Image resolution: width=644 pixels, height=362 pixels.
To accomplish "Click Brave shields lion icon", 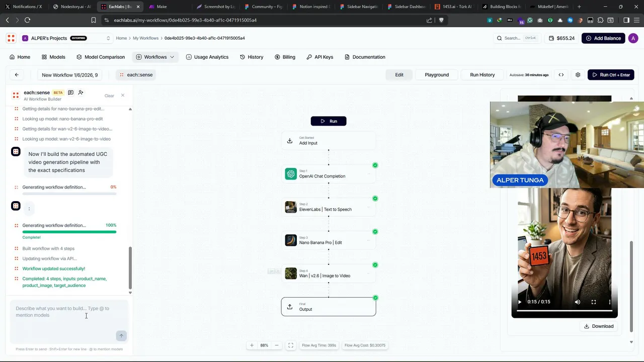I will (441, 20).
